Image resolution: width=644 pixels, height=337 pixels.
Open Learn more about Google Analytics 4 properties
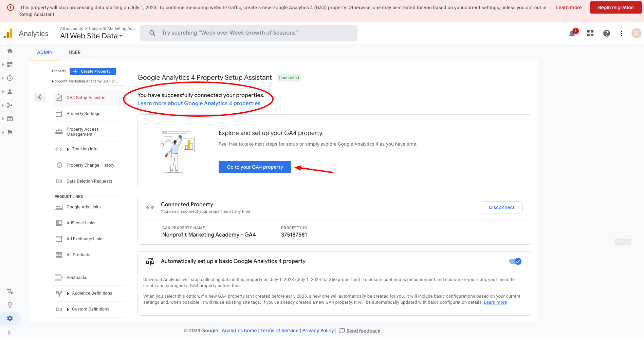pyautogui.click(x=199, y=104)
